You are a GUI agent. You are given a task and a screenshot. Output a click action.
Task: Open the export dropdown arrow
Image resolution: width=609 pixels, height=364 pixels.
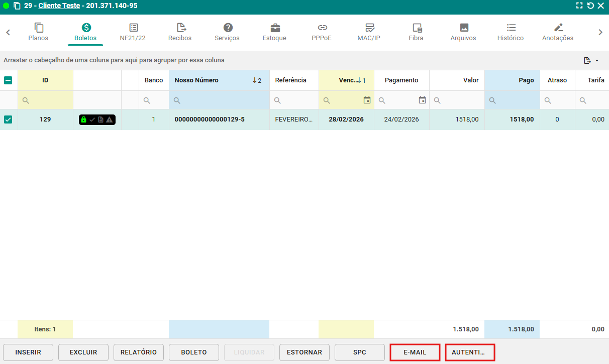(597, 61)
